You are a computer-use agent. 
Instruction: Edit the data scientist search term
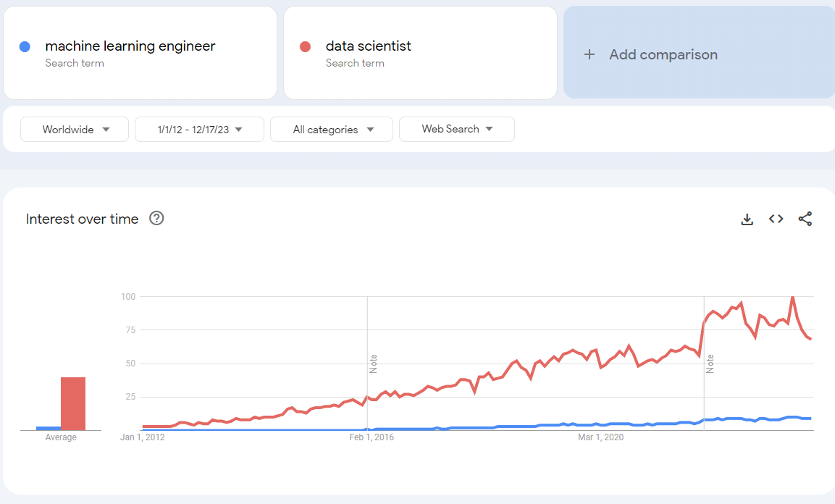pos(369,46)
